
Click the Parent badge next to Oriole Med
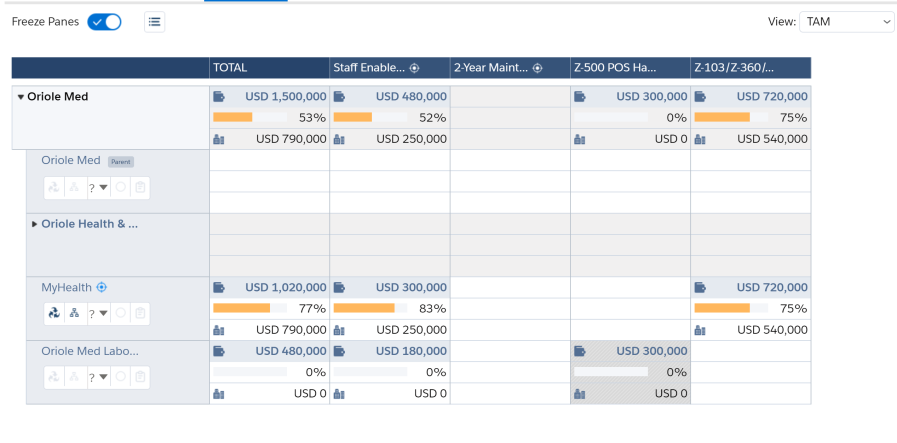coord(121,161)
